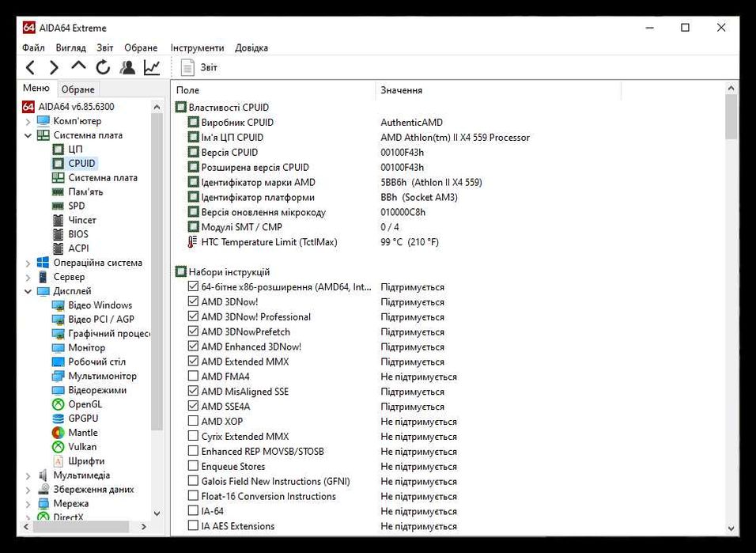Open the Інструменти menu
This screenshot has height=553, width=756.
pyautogui.click(x=197, y=47)
